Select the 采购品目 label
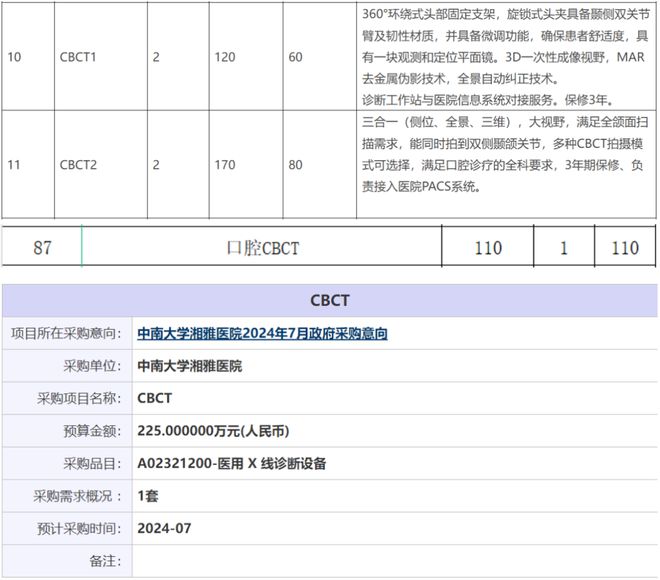 (92, 463)
